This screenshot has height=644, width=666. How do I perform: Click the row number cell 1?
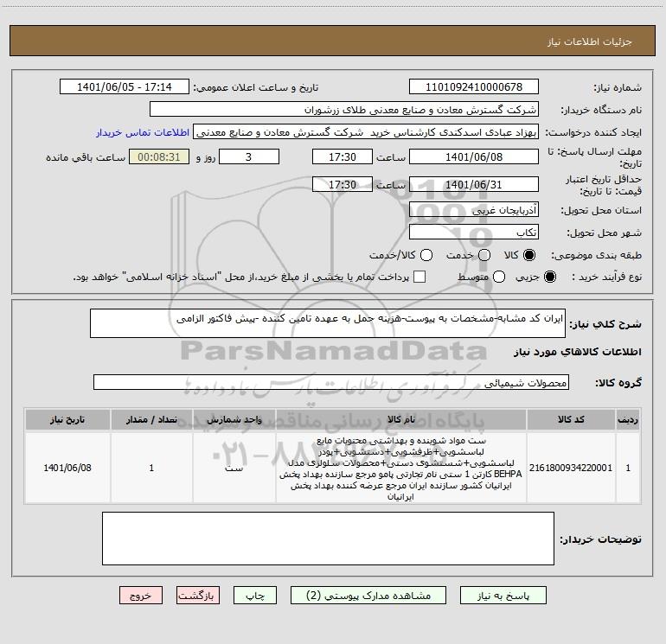pyautogui.click(x=628, y=468)
